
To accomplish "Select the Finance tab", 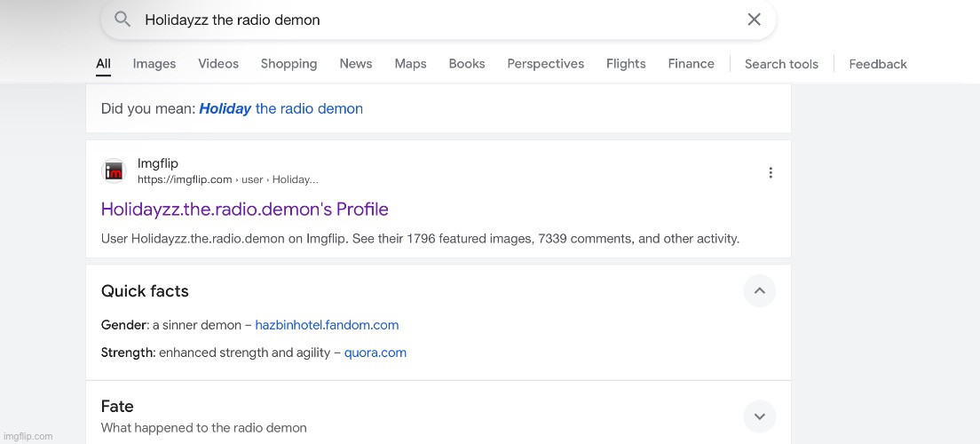I will pos(691,64).
